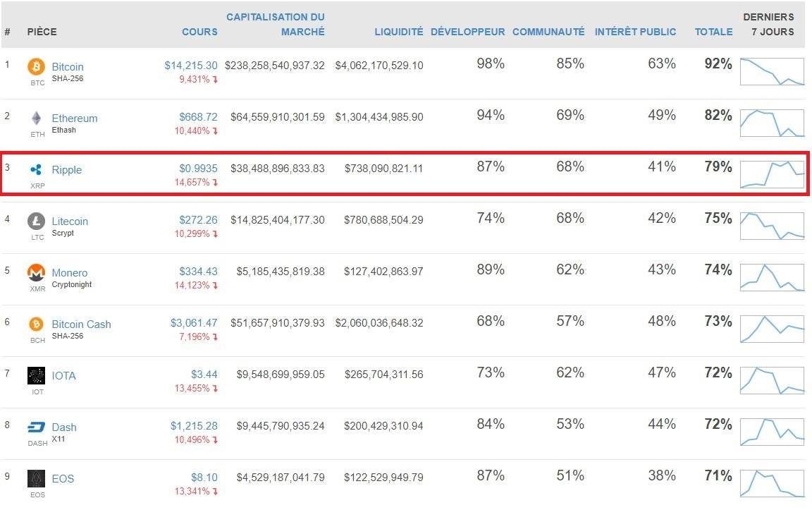The image size is (812, 510).
Task: Click the down arrow beside 14,657%
Action: pyautogui.click(x=215, y=182)
